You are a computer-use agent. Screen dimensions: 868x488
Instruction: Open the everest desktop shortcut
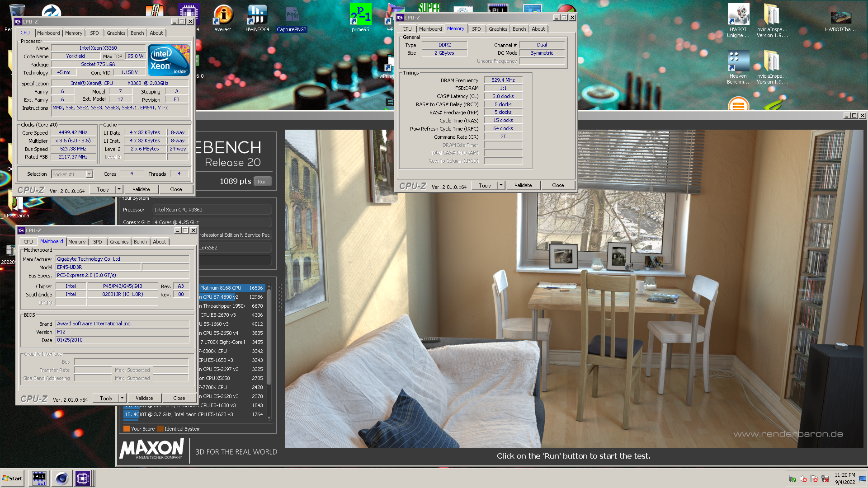pos(223,18)
